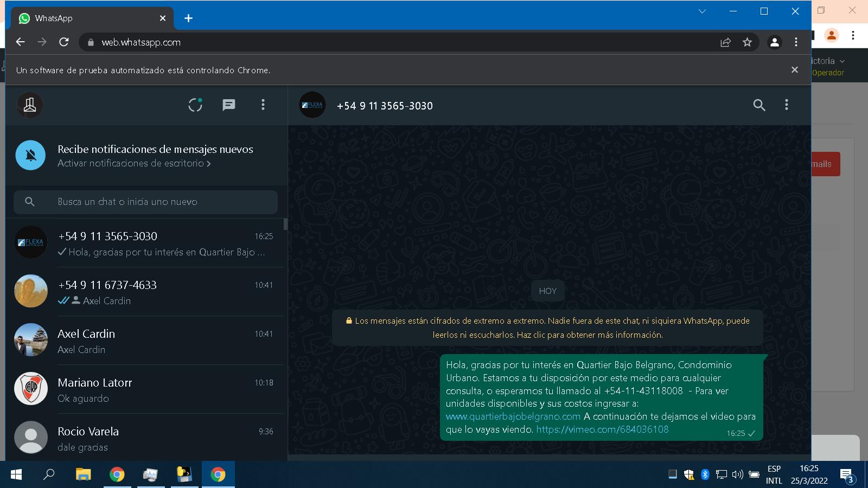Open the conversation options menu
Screen dimensions: 868x488
tap(786, 105)
